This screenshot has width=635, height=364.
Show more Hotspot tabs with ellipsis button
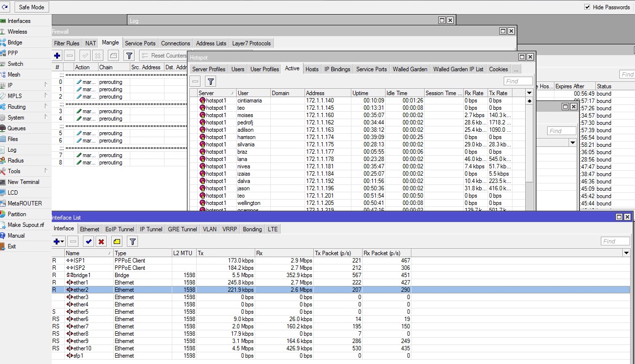click(x=516, y=69)
